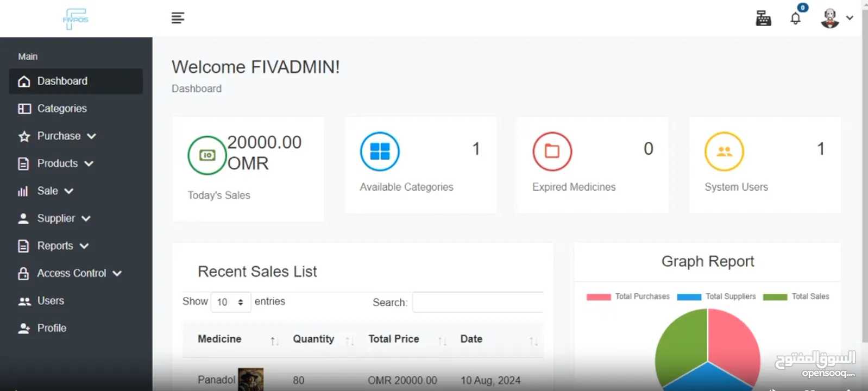The image size is (868, 391).
Task: Click the Sale bar chart icon
Action: click(23, 191)
